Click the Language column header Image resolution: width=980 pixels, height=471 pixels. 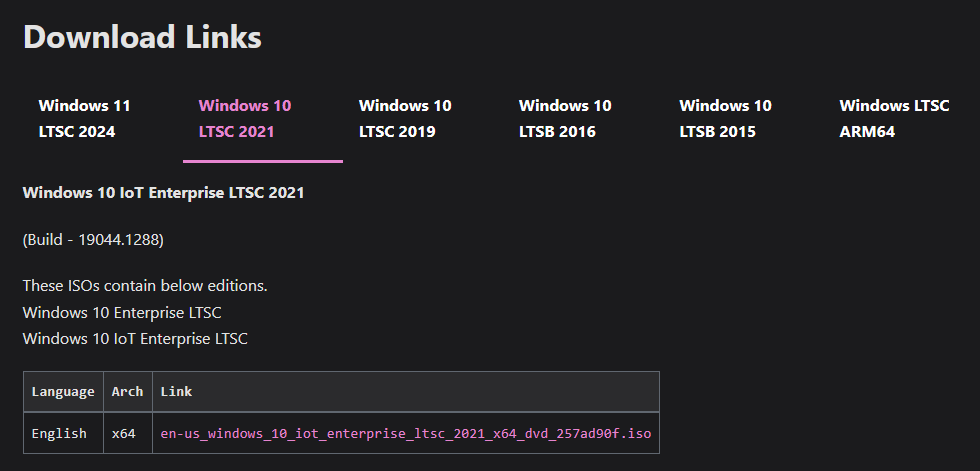coord(63,392)
